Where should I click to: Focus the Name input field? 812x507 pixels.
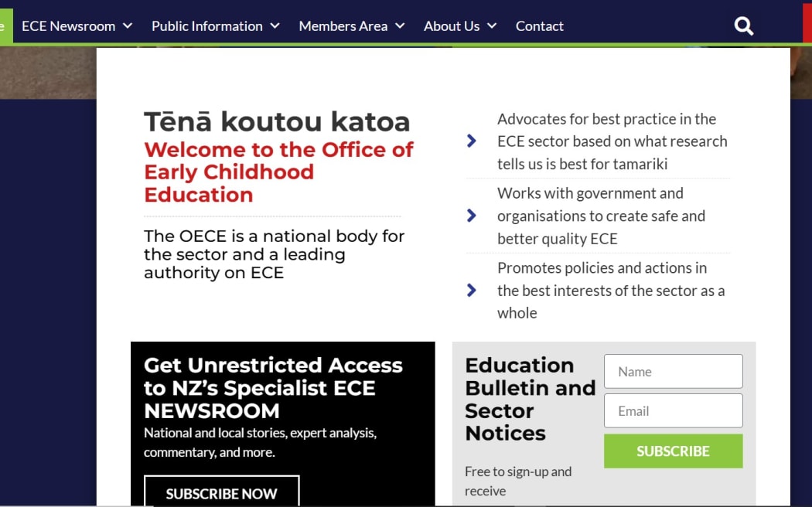pyautogui.click(x=674, y=372)
